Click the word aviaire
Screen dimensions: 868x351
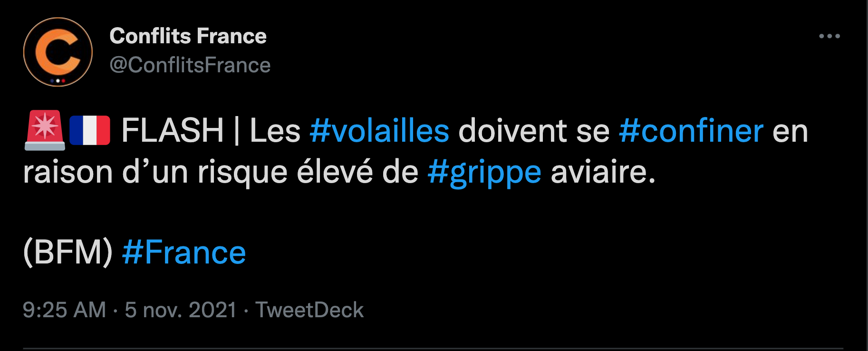click(x=603, y=172)
